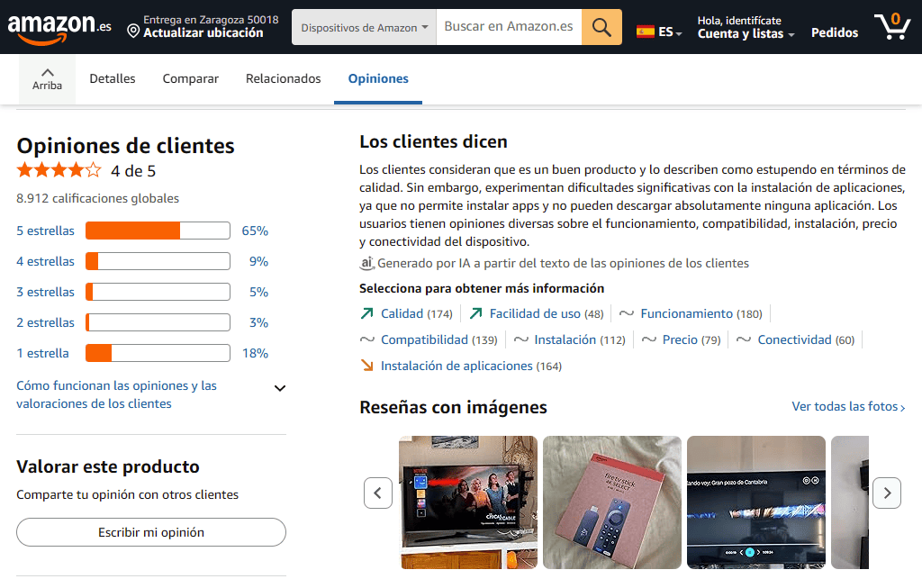Viewport: 922px width, 588px height.
Task: Click the 5% percentage link
Action: coord(258,292)
